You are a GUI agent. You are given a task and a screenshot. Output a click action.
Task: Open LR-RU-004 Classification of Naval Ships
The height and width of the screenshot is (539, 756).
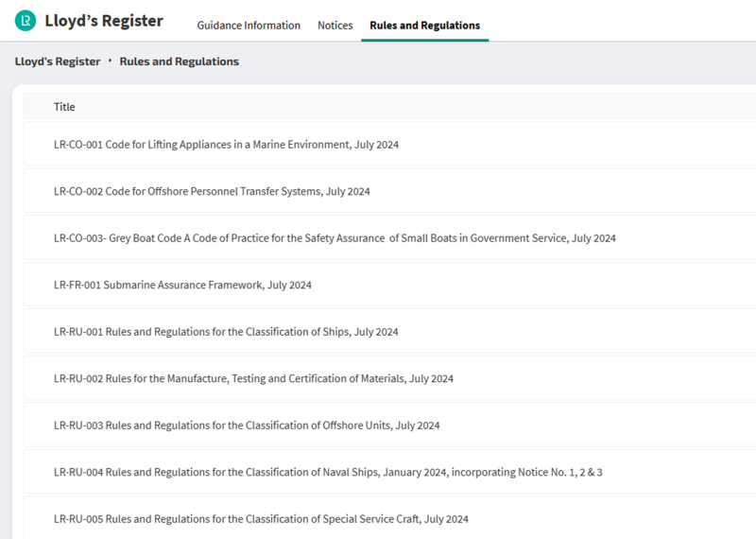328,472
